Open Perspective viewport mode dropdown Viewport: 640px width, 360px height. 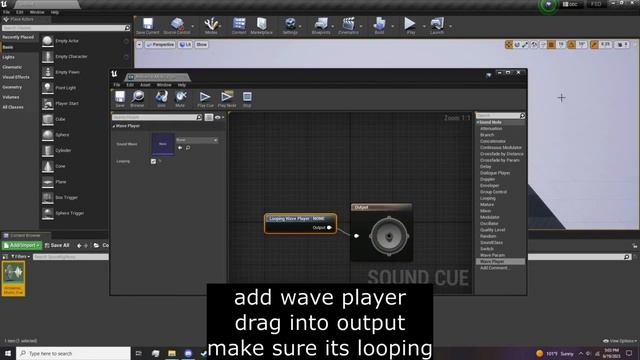click(x=160, y=44)
